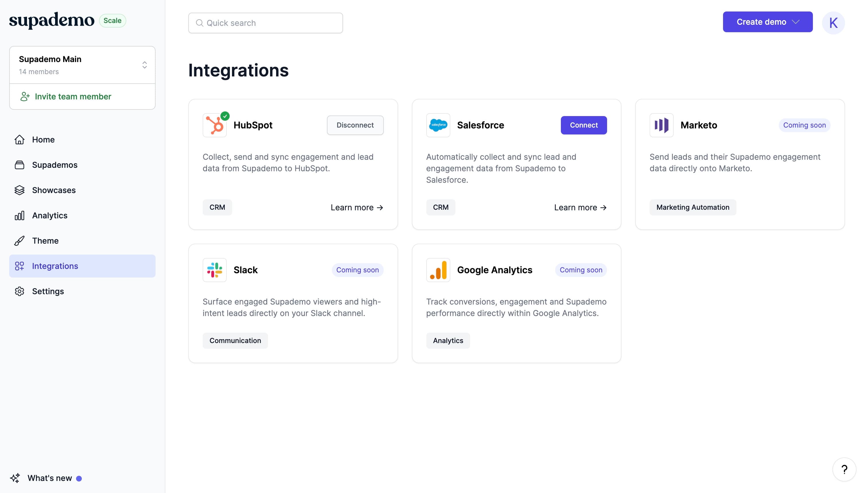Open Showcases page
Image resolution: width=868 pixels, height=493 pixels.
82,190
